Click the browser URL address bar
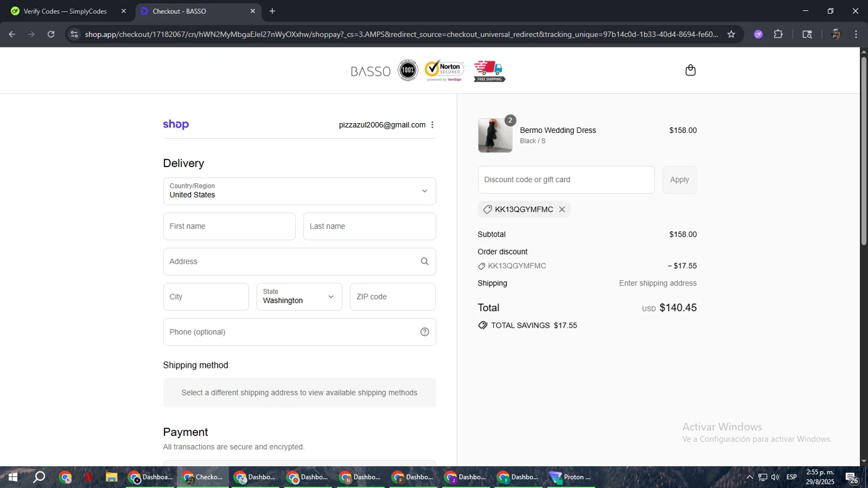 point(401,34)
